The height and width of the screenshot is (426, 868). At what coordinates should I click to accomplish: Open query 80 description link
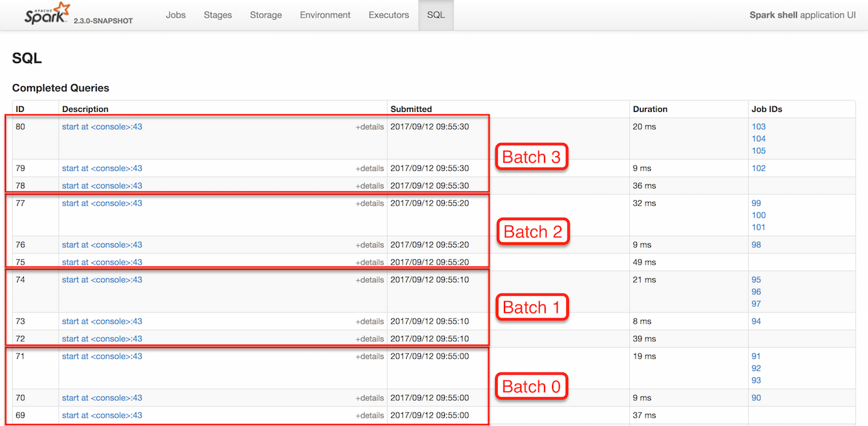(x=102, y=127)
